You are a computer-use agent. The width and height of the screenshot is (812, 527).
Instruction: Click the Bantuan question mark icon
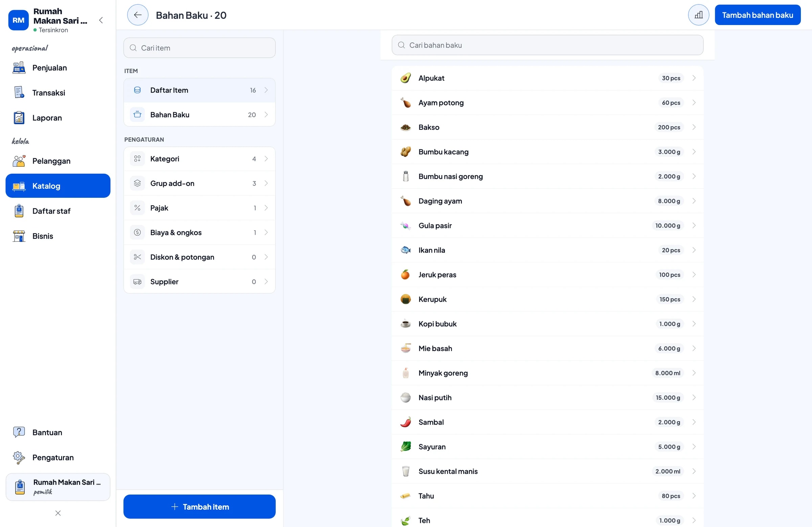(19, 432)
